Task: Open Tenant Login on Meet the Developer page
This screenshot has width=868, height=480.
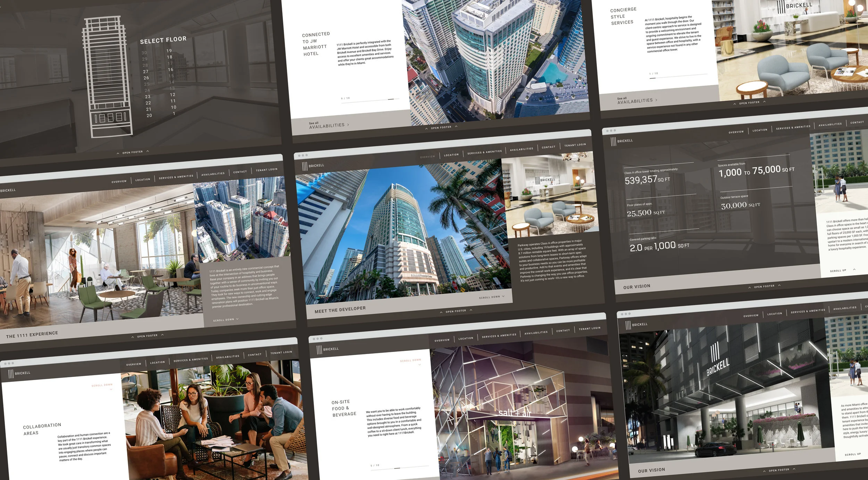Action: [575, 145]
